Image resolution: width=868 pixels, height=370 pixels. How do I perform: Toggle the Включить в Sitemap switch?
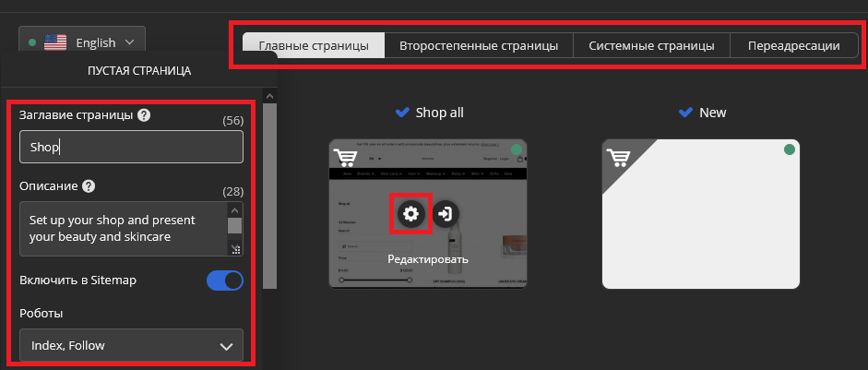(x=225, y=280)
